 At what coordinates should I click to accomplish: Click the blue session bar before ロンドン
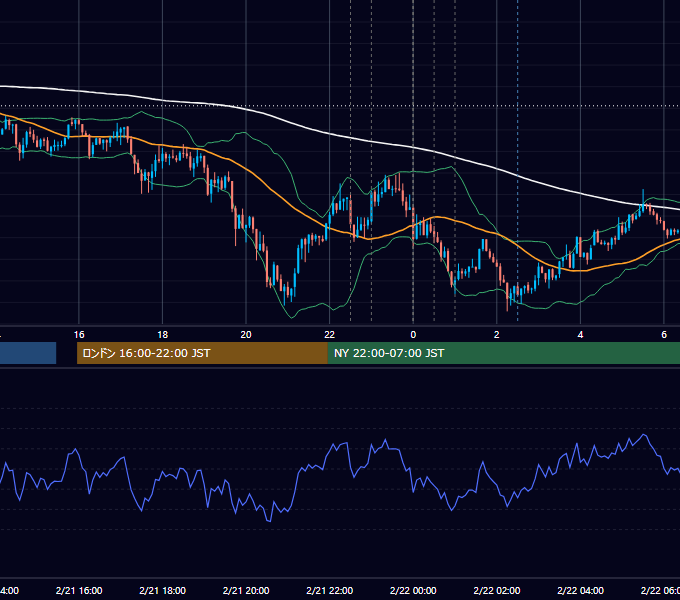(x=28, y=353)
